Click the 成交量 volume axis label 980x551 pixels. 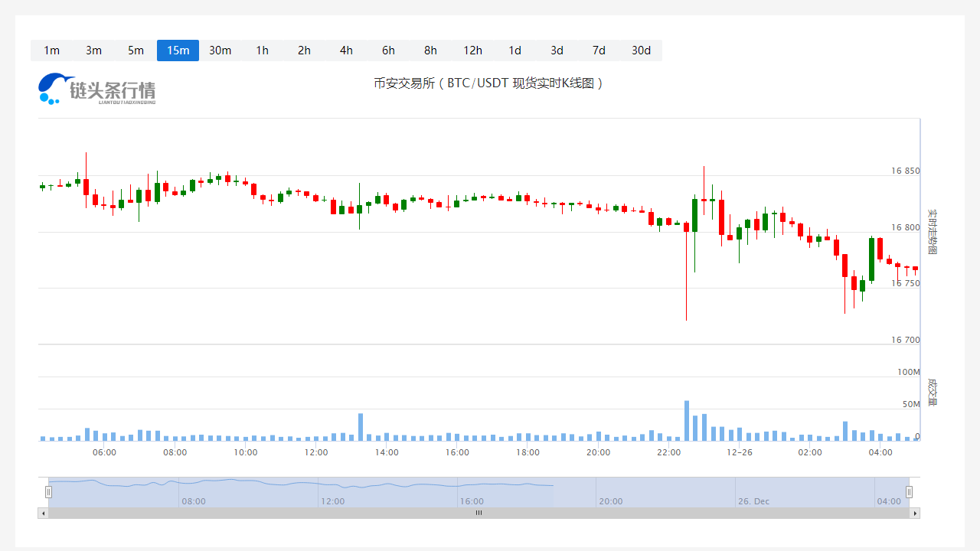pos(932,392)
